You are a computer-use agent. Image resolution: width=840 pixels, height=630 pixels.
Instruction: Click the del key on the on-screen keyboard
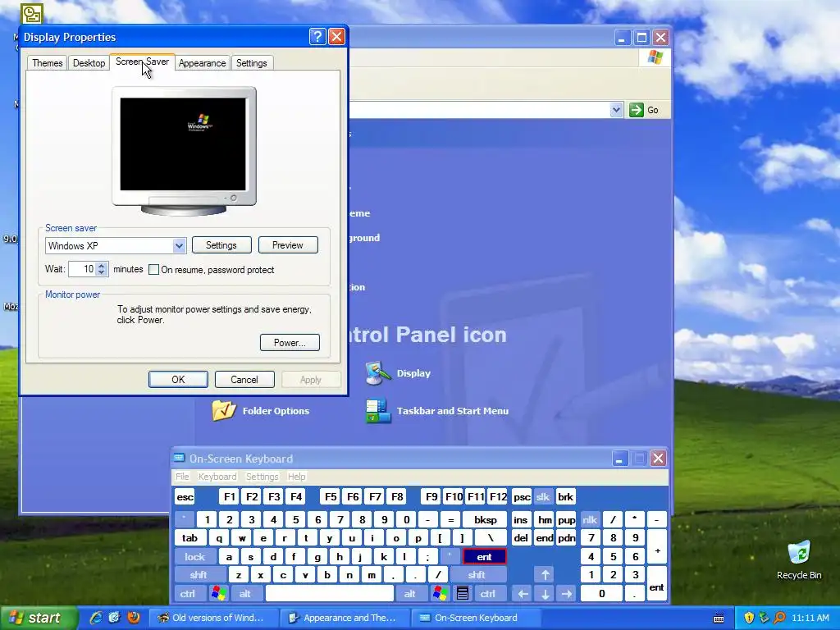(x=521, y=538)
